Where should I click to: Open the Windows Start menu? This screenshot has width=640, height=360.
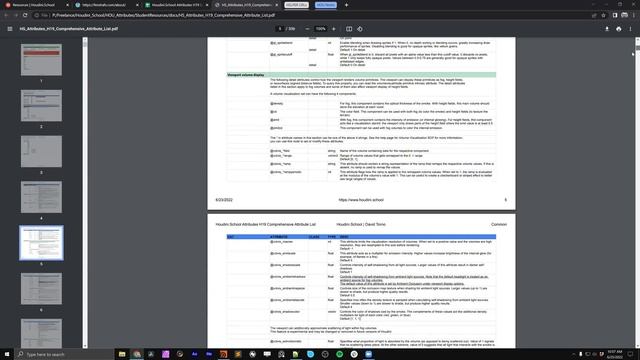pyautogui.click(x=7, y=354)
